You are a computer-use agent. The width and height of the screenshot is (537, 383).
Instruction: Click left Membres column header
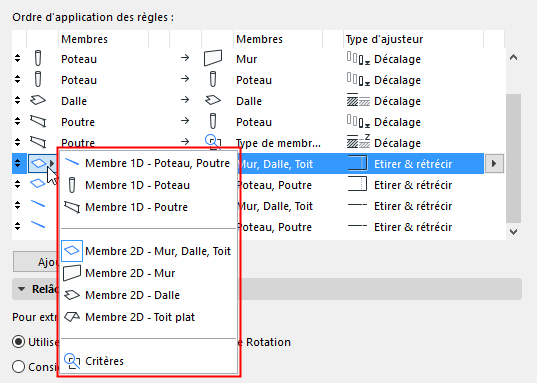pyautogui.click(x=103, y=39)
